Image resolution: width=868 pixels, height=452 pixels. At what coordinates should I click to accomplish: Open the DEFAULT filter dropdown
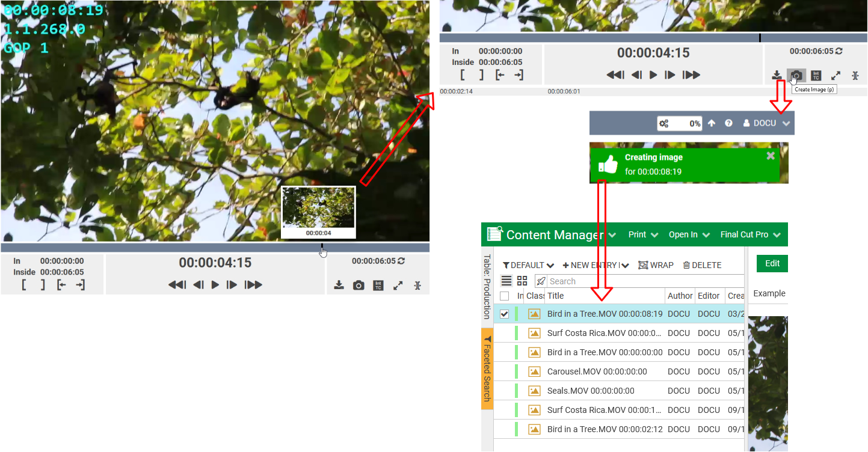pos(528,265)
